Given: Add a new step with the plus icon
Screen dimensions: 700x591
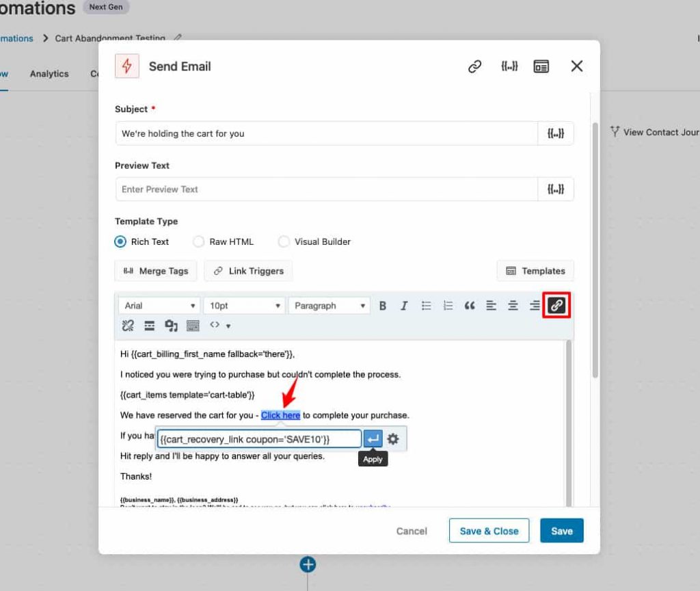Looking at the screenshot, I should pos(308,564).
